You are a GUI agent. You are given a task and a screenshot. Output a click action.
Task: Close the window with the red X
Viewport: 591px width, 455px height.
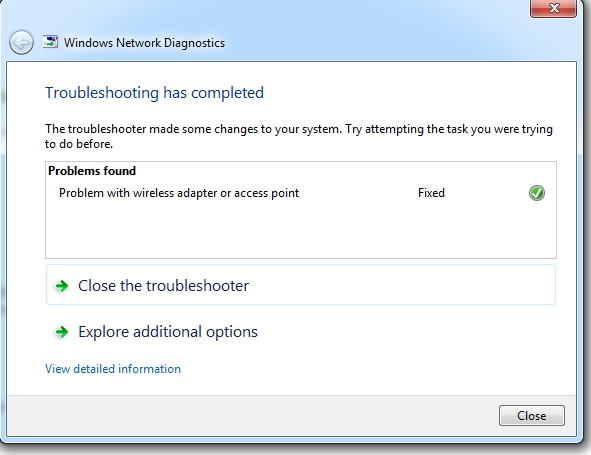pos(553,8)
